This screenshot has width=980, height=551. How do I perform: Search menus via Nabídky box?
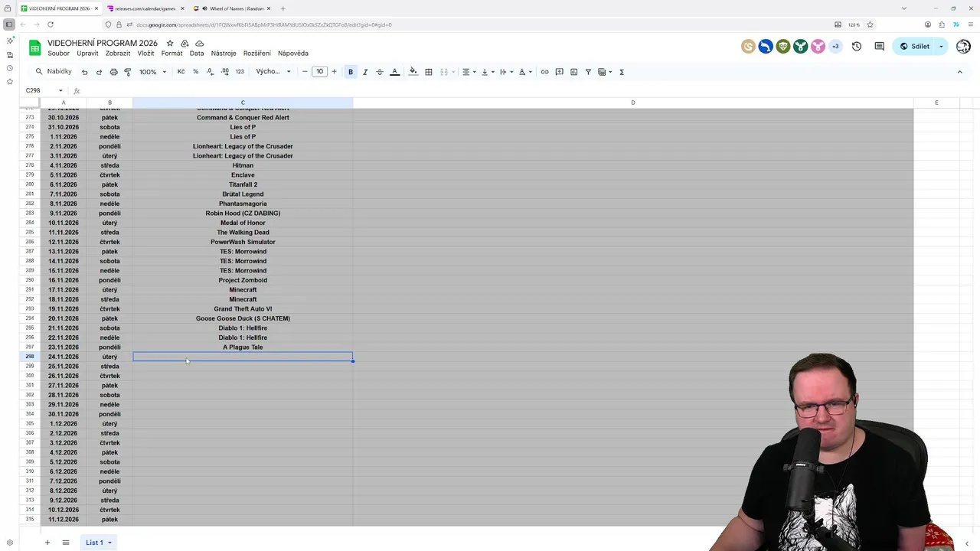(53, 72)
